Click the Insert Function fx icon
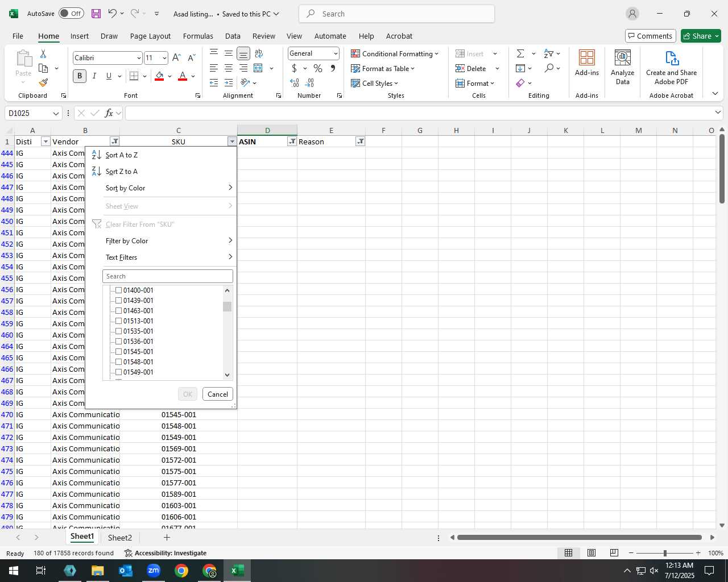 click(x=109, y=113)
